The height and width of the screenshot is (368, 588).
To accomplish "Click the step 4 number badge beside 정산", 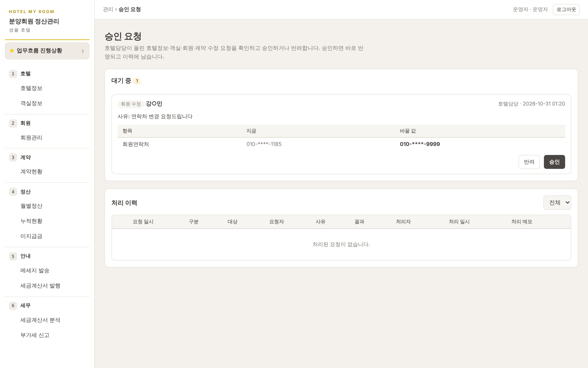I will click(13, 192).
